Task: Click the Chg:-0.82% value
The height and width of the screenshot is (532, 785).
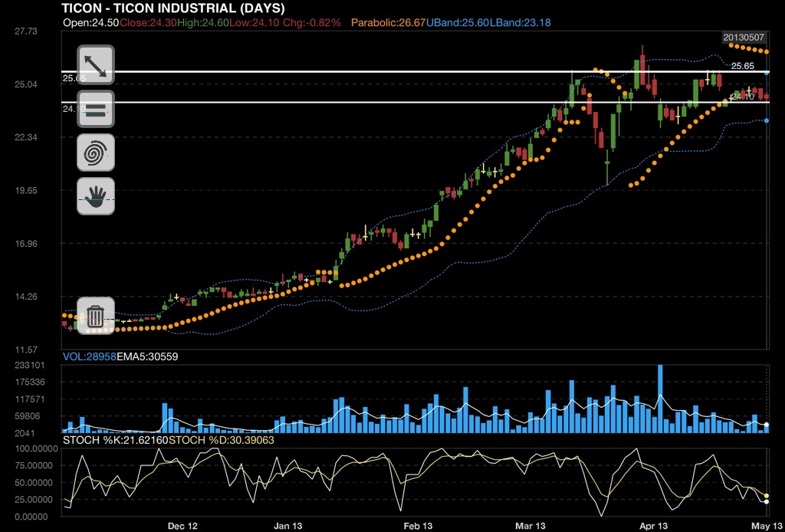Action: click(x=312, y=22)
